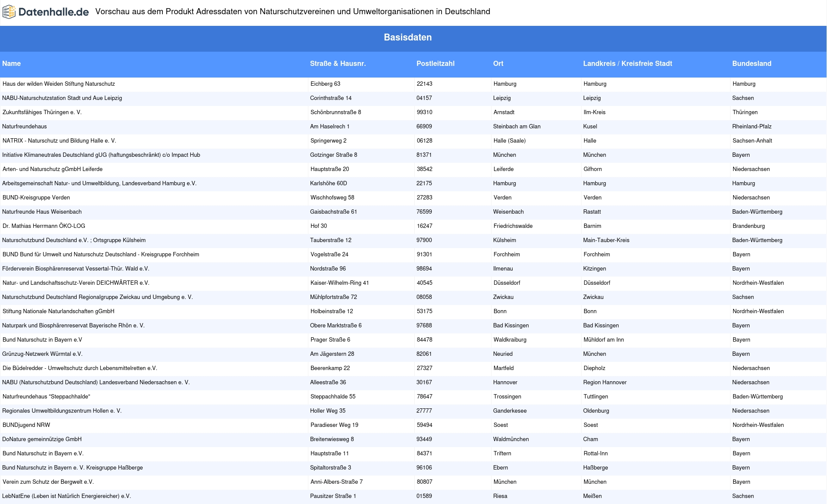Click Zukunftsfähiges Thüringen e. V. row name
827x504 pixels.
42,112
